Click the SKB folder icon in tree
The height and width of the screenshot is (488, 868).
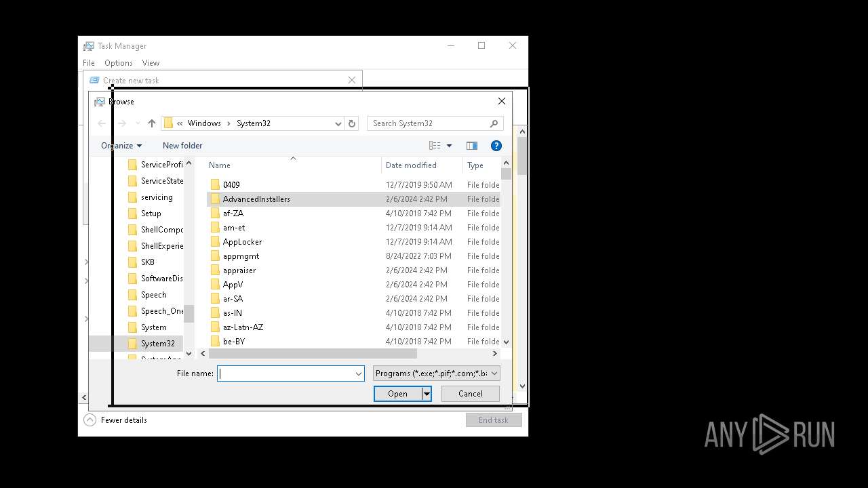[x=133, y=262]
